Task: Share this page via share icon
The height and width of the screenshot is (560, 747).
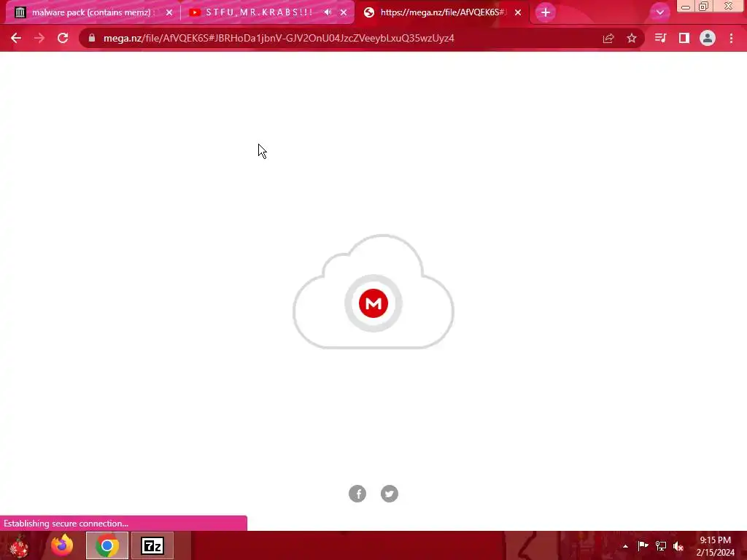Action: click(x=608, y=38)
